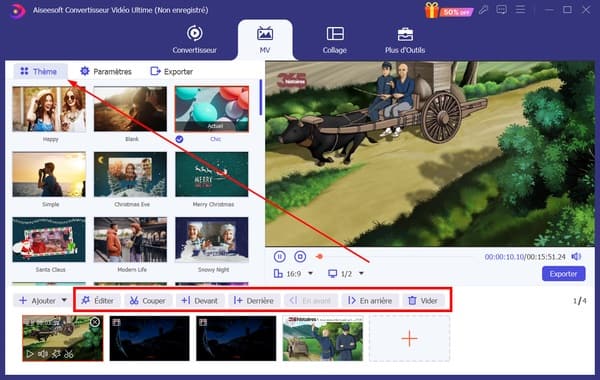Click the key register icon
This screenshot has width=600, height=380.
483,10
